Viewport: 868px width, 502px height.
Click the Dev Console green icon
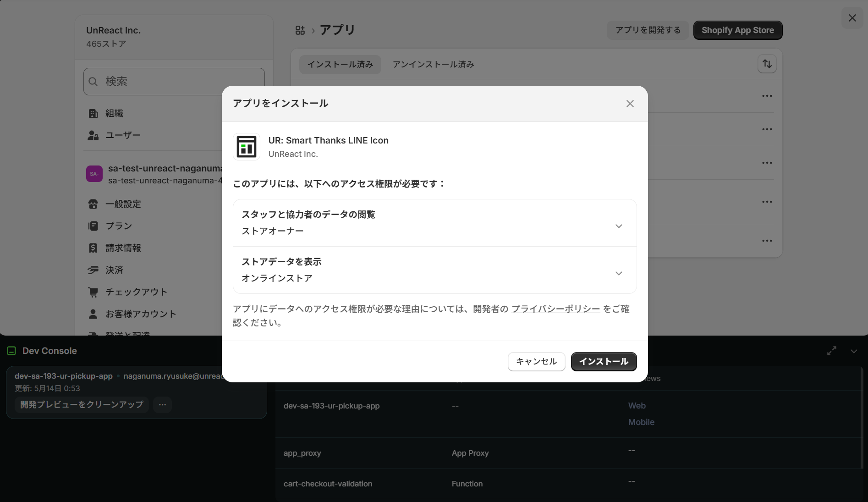coord(12,351)
